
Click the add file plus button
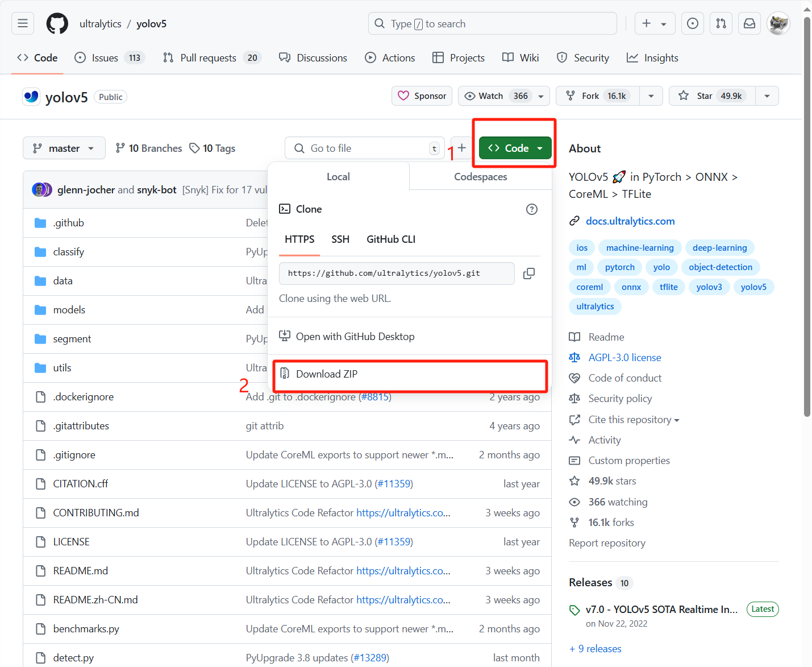(462, 148)
